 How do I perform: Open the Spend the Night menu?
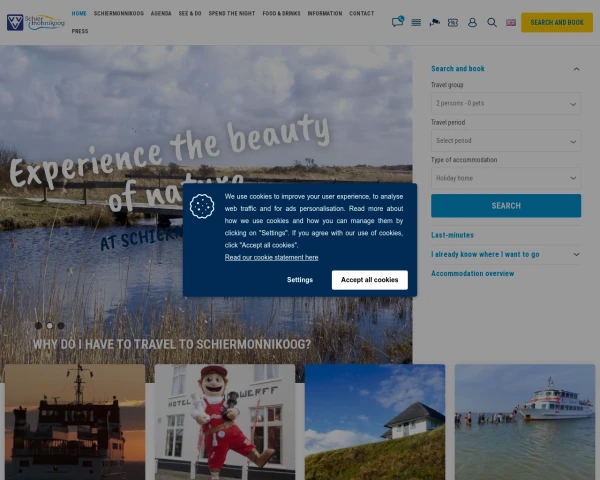[232, 13]
